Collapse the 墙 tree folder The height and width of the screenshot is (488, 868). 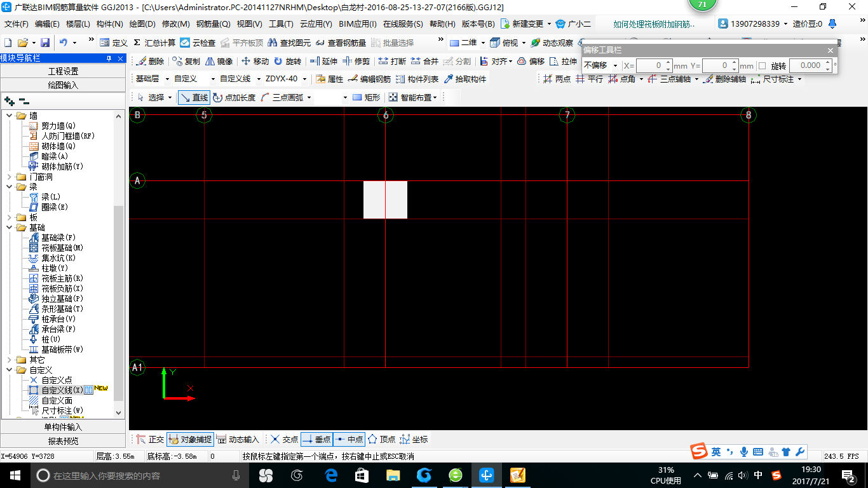(x=10, y=116)
